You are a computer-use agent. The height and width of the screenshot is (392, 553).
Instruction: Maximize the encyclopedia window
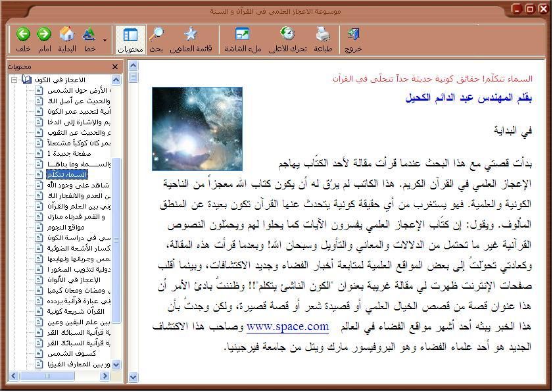tap(529, 9)
